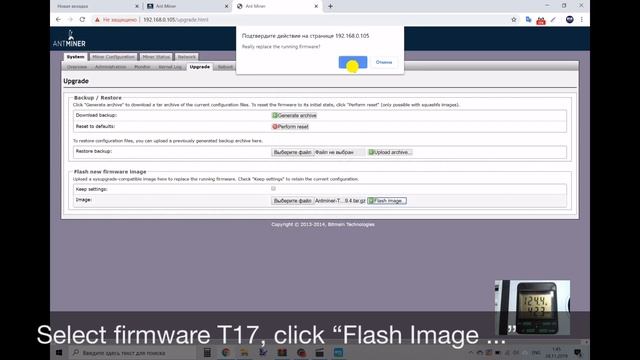Switch to second Ant Miner browser tab
Viewport: 640px width, 360px height.
[x=187, y=6]
